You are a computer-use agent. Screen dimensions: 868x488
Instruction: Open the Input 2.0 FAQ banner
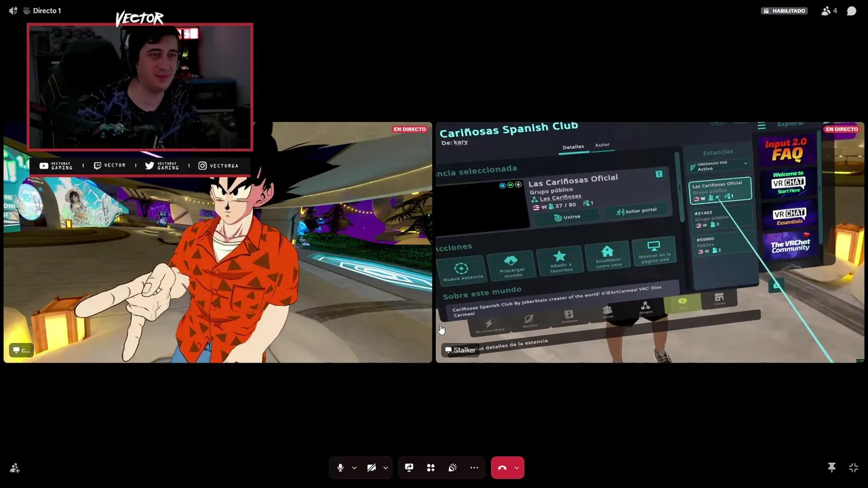coord(787,150)
